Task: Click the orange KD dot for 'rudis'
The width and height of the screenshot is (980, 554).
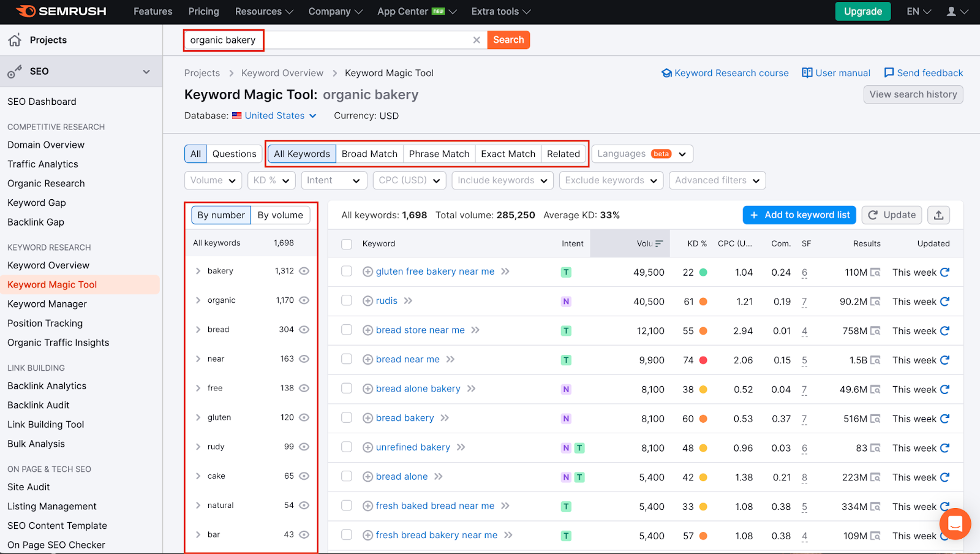Action: pos(703,302)
